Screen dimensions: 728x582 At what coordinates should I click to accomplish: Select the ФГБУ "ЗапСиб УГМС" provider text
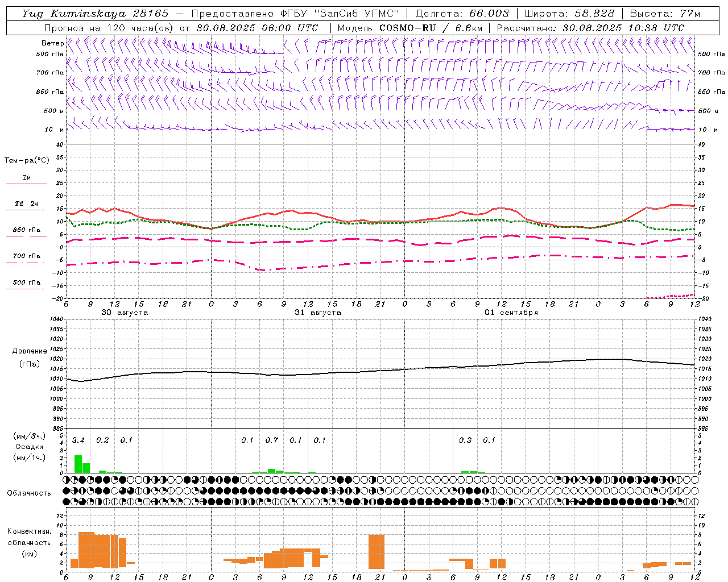(340, 14)
